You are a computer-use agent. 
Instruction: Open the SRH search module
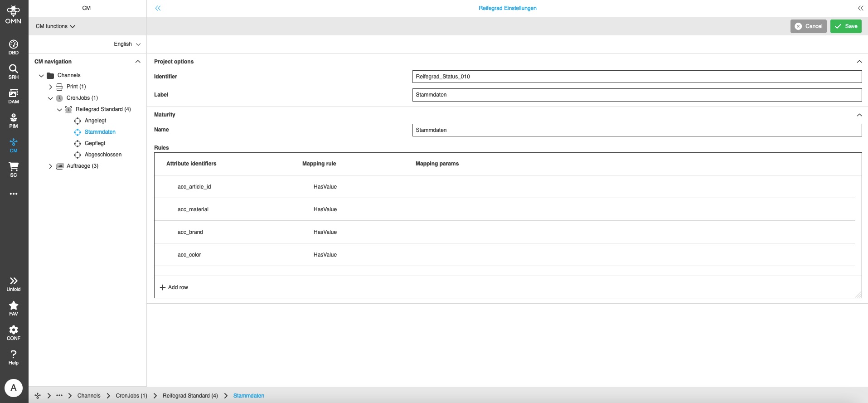(x=14, y=72)
